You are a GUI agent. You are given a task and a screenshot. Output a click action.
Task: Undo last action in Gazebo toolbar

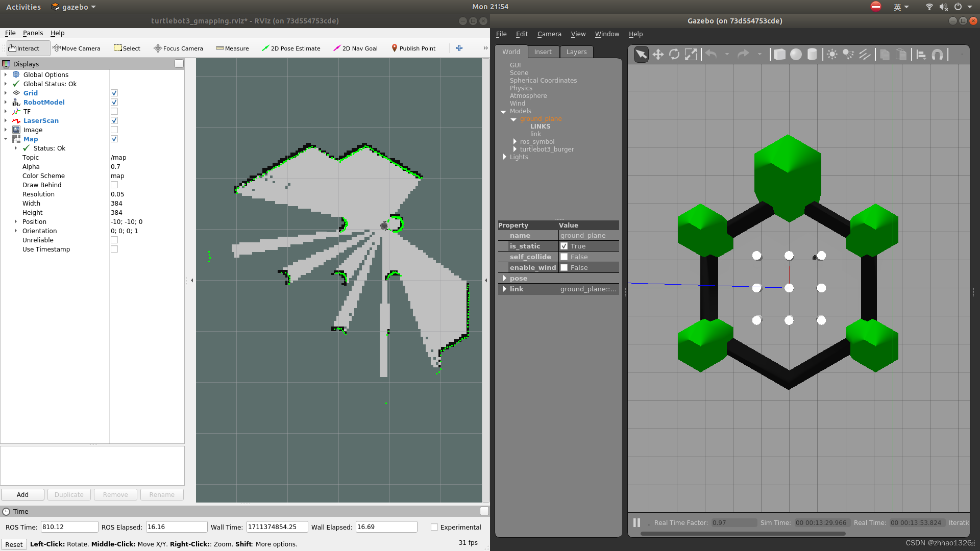(711, 54)
